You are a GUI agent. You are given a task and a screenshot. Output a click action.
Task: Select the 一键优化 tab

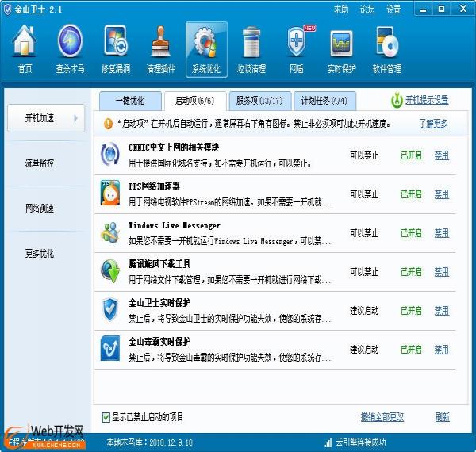[129, 101]
